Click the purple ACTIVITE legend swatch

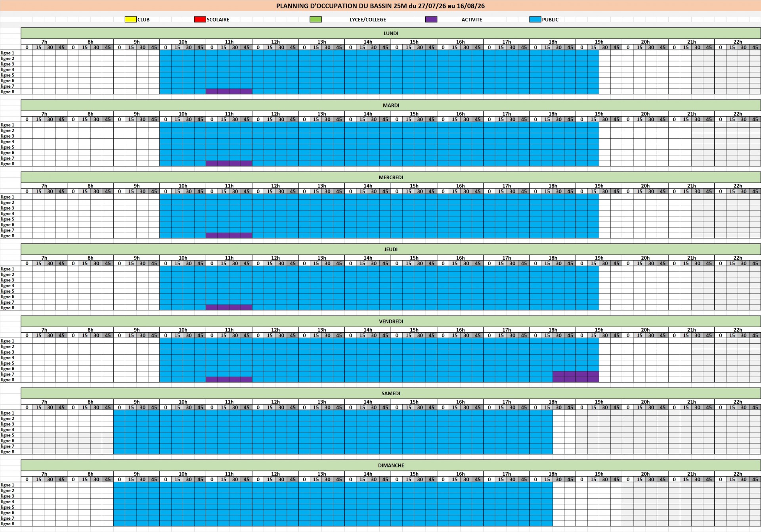tap(431, 19)
